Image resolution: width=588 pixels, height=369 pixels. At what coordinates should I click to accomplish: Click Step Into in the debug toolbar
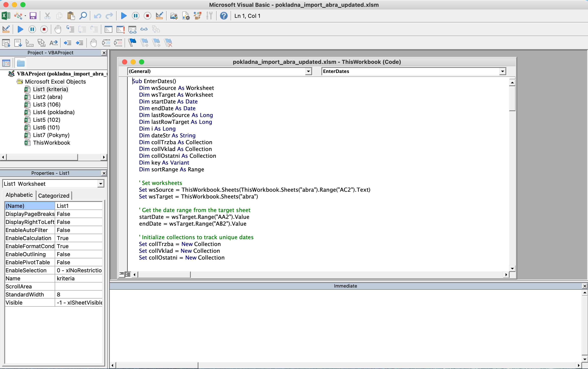(71, 29)
